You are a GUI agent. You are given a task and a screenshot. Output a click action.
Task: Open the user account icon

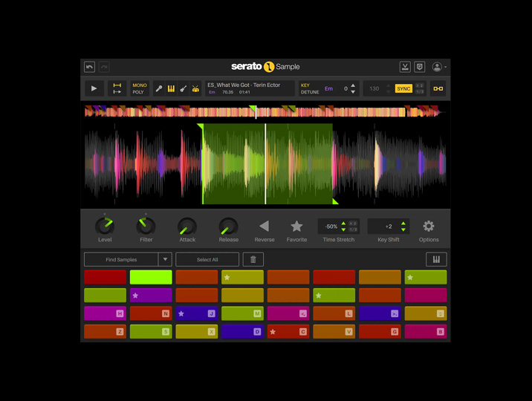click(437, 67)
